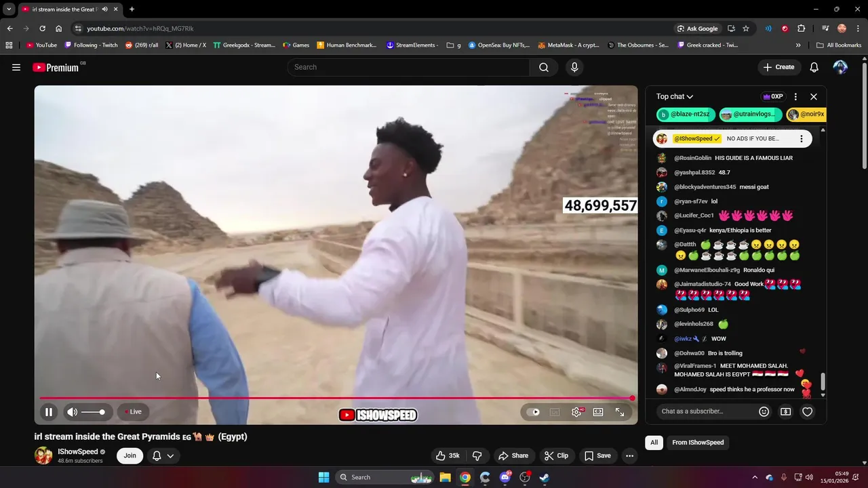Jump to Live on the player
The width and height of the screenshot is (868, 488).
133,411
